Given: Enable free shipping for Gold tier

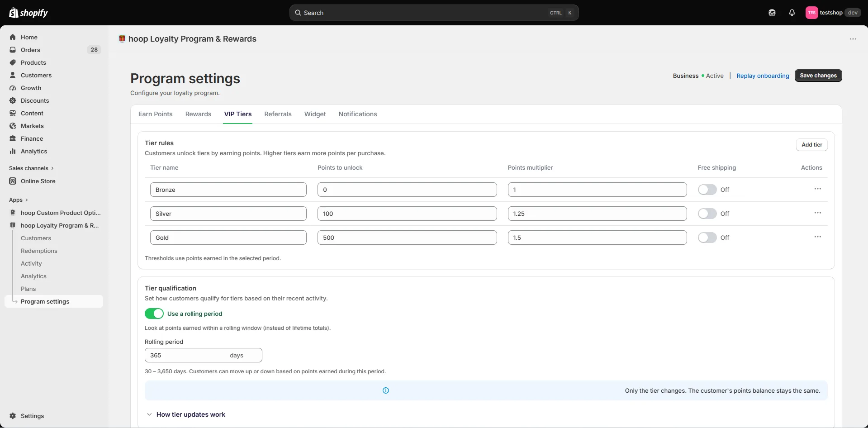Looking at the screenshot, I should (707, 238).
